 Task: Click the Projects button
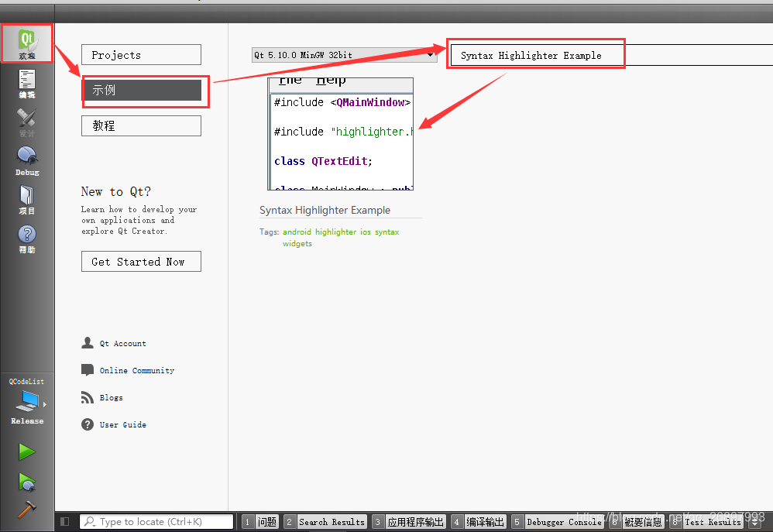[x=141, y=55]
